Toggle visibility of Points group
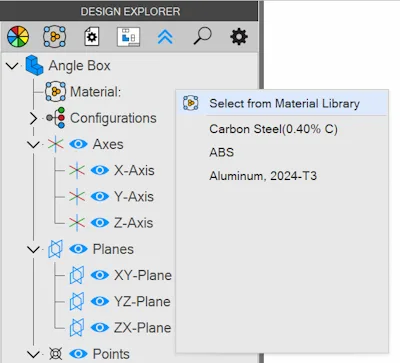The image size is (400, 363). click(78, 354)
